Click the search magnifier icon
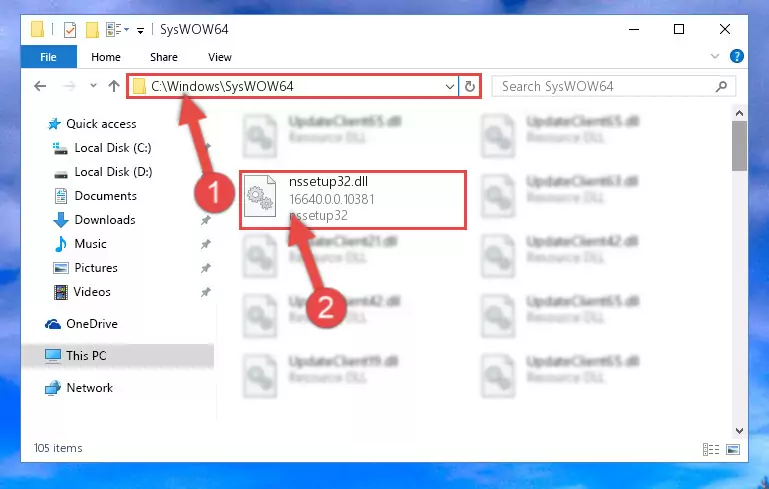The image size is (769, 489). point(721,87)
